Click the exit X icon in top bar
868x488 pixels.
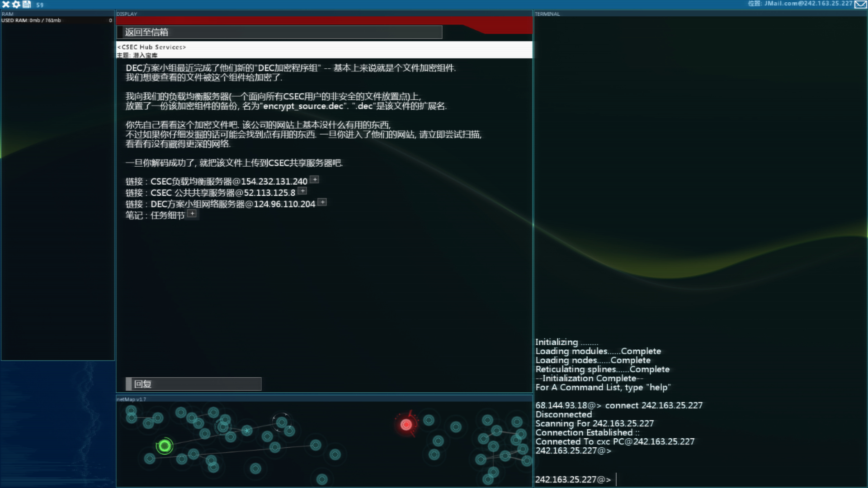(6, 5)
